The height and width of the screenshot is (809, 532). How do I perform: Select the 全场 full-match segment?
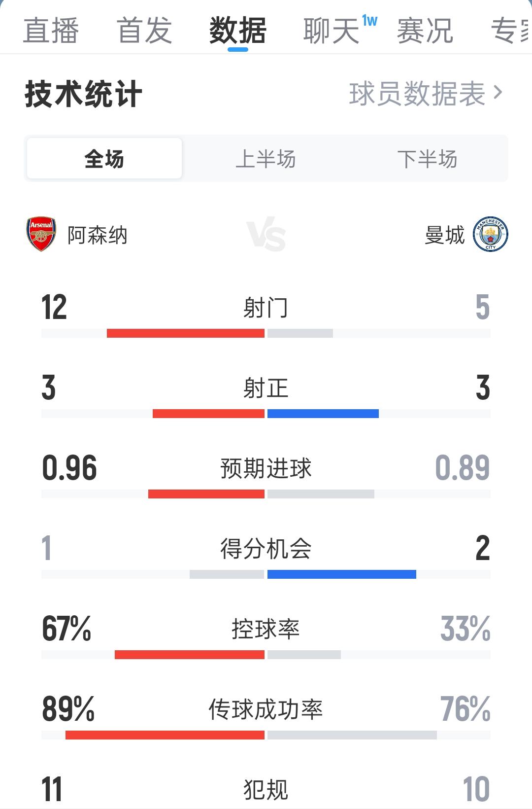pos(104,159)
